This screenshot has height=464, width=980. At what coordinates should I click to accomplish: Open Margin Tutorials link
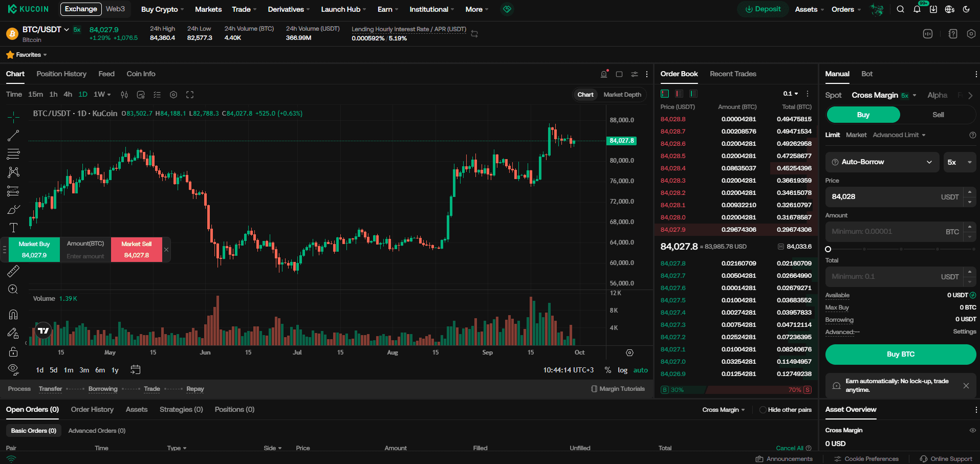coord(618,389)
